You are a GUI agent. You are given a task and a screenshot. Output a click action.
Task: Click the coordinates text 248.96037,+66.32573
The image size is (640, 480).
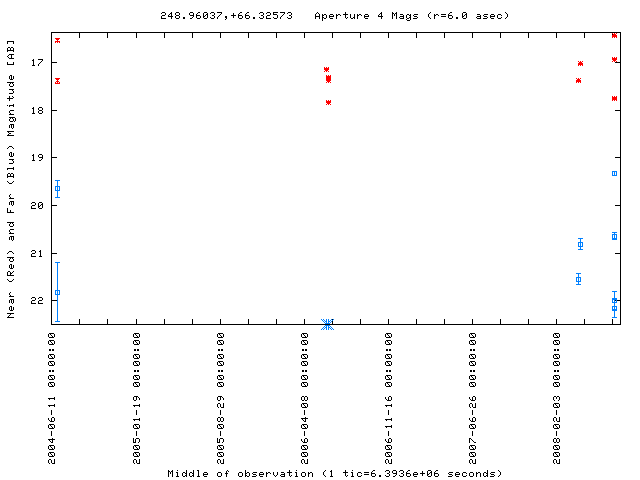[226, 16]
